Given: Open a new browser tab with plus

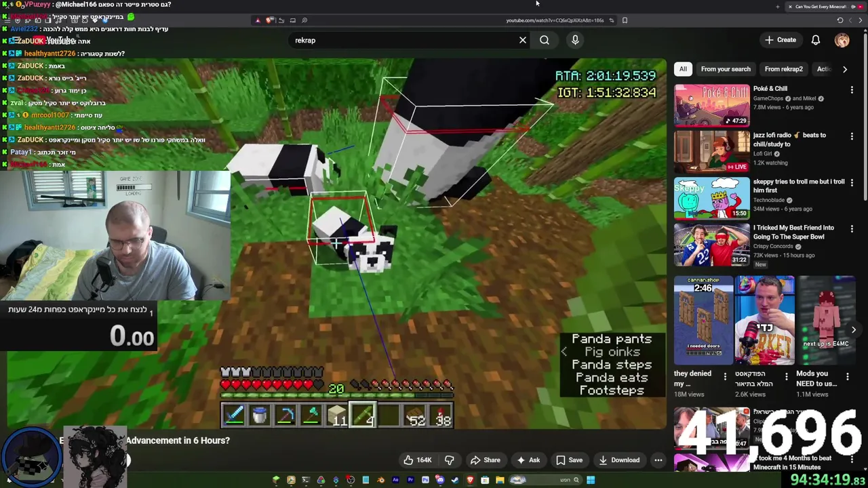Looking at the screenshot, I should (x=777, y=7).
